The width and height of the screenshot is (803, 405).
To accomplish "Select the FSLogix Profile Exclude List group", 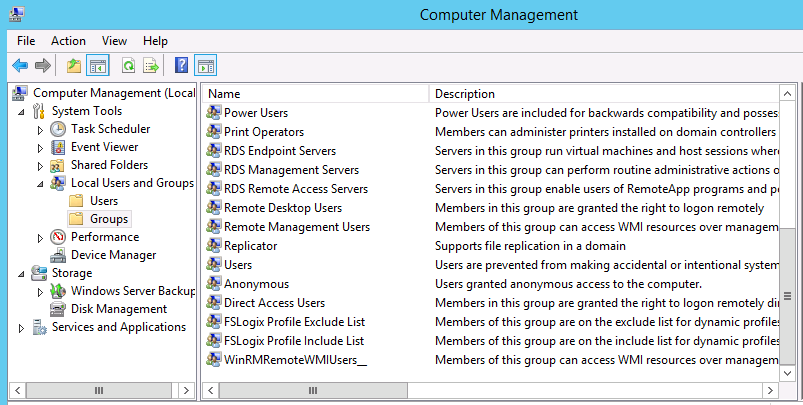I will tap(294, 322).
